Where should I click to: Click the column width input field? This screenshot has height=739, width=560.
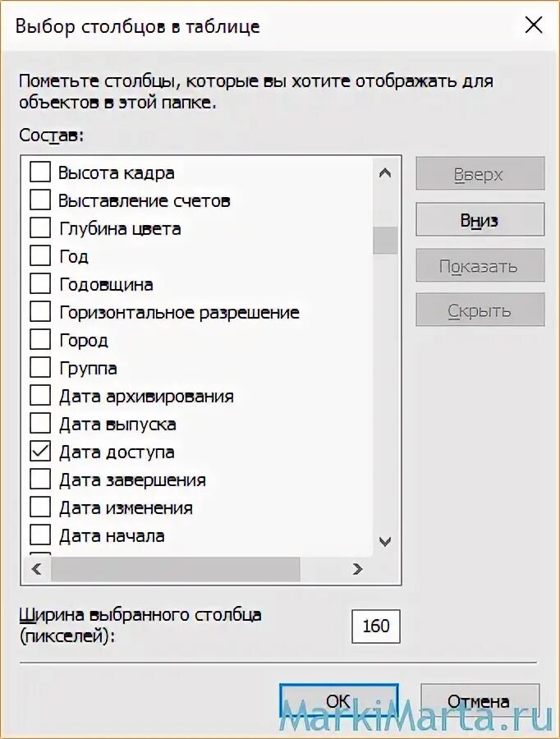pyautogui.click(x=376, y=627)
